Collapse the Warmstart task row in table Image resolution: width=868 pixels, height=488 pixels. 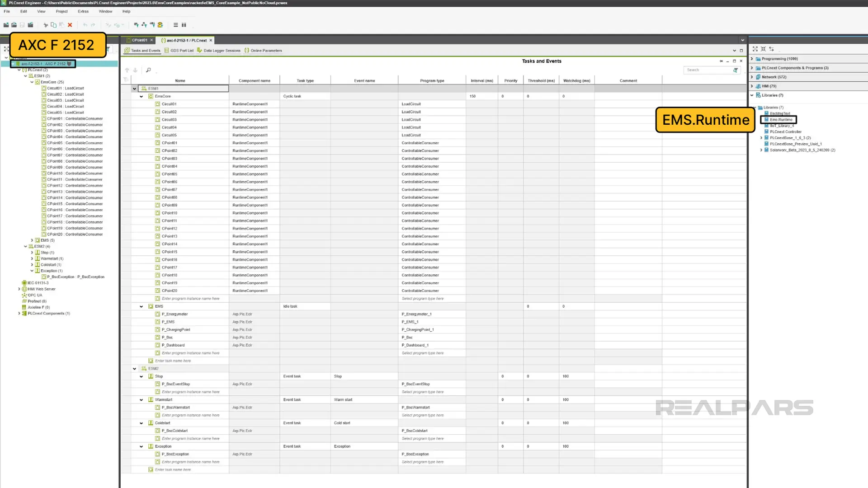point(142,400)
